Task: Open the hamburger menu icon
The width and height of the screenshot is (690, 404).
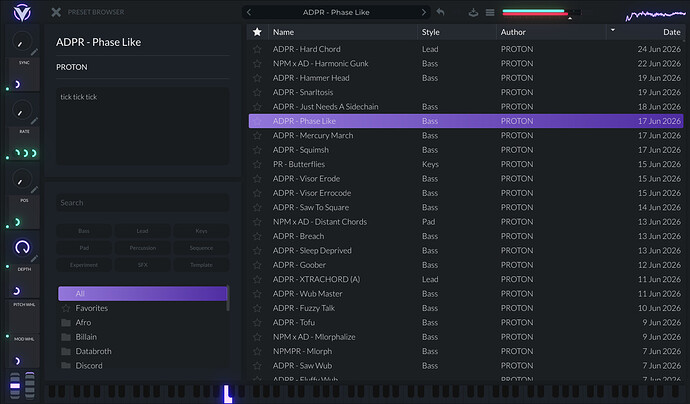Action: click(490, 12)
